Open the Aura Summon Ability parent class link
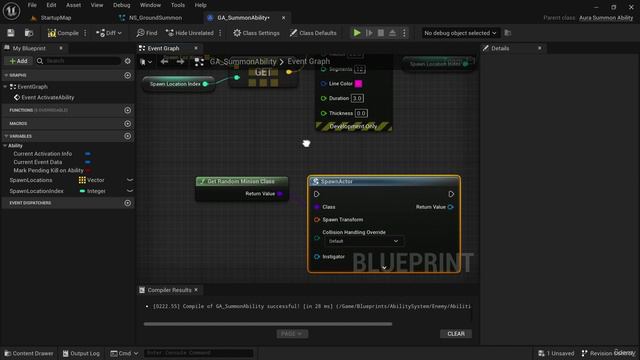 point(606,18)
